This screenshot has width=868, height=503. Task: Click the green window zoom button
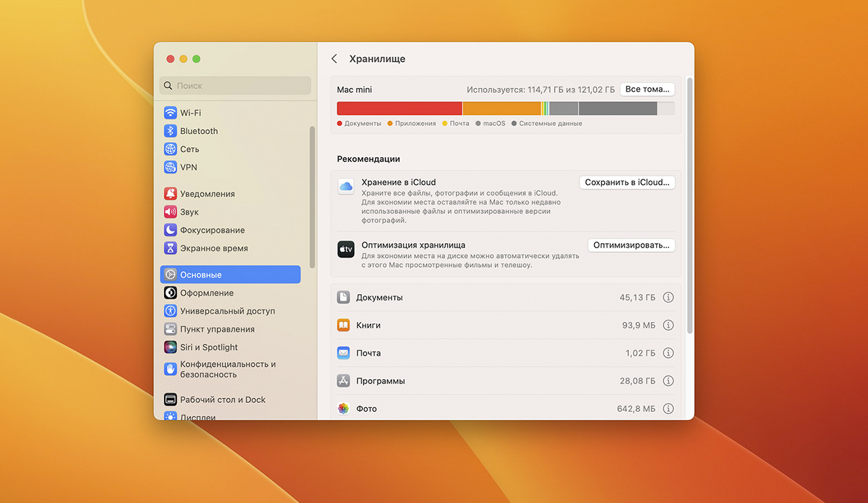pos(196,59)
